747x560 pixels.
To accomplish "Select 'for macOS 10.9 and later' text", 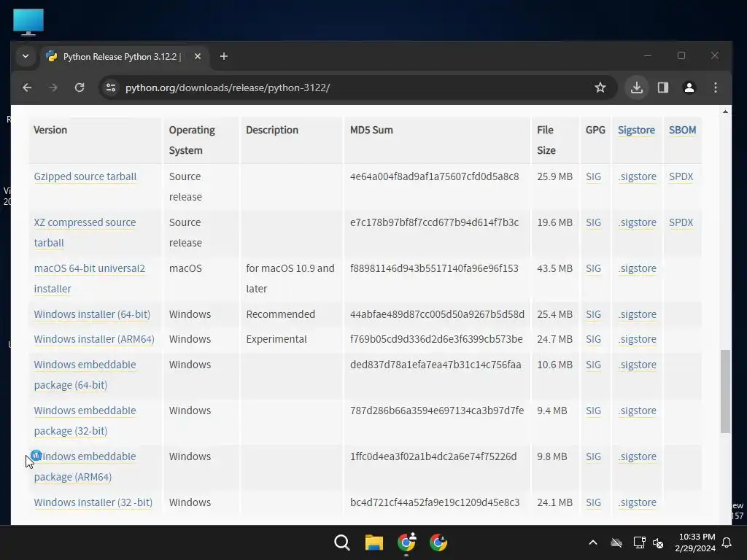I will tap(290, 279).
